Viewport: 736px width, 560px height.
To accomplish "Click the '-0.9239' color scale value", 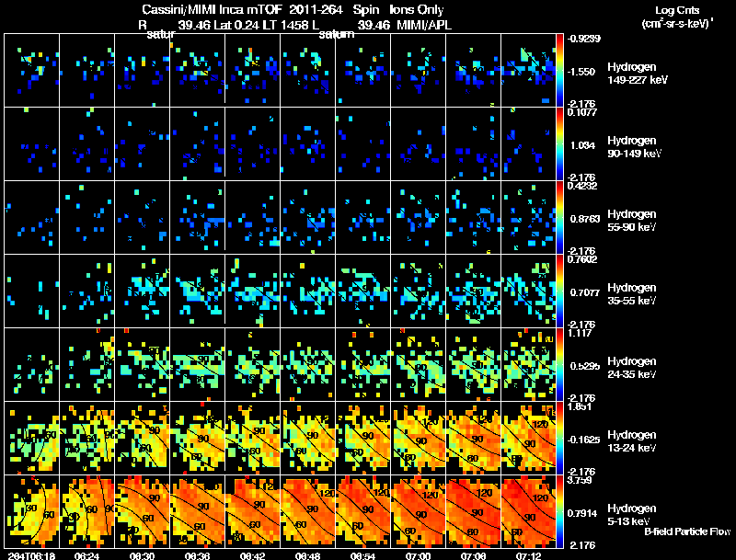I will (583, 39).
